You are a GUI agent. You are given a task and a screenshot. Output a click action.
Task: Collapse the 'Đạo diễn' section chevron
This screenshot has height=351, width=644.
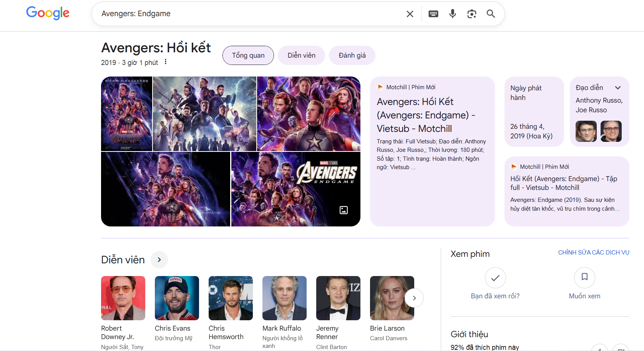618,87
